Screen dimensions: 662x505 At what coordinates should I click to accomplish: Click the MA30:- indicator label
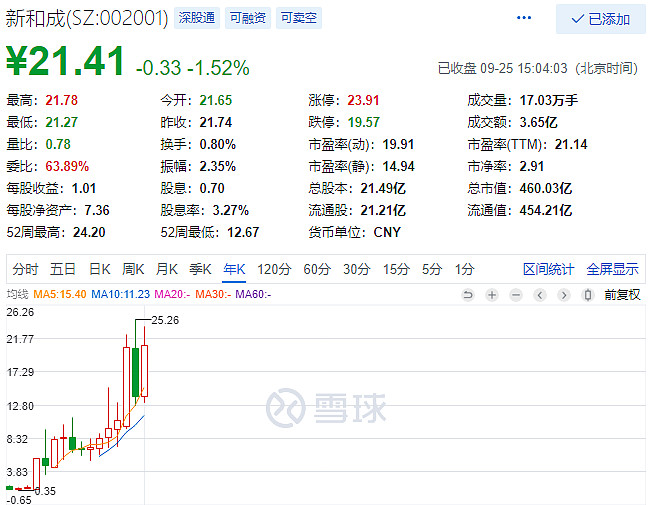coord(213,294)
